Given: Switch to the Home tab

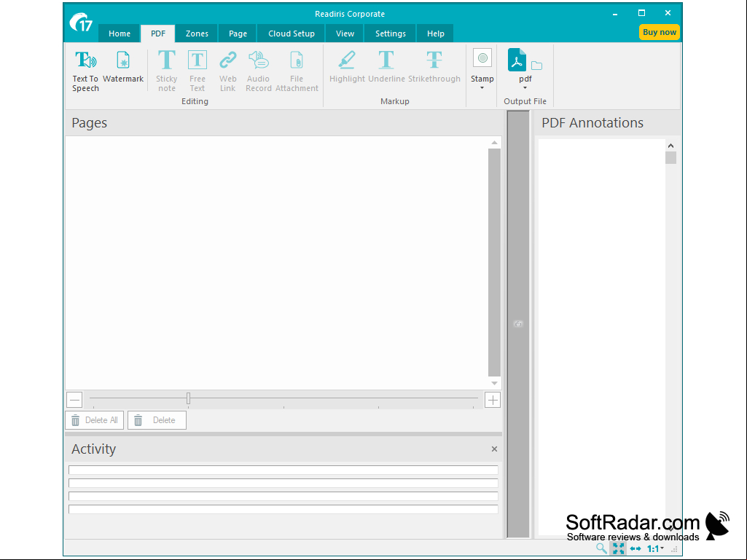Looking at the screenshot, I should coord(119,33).
